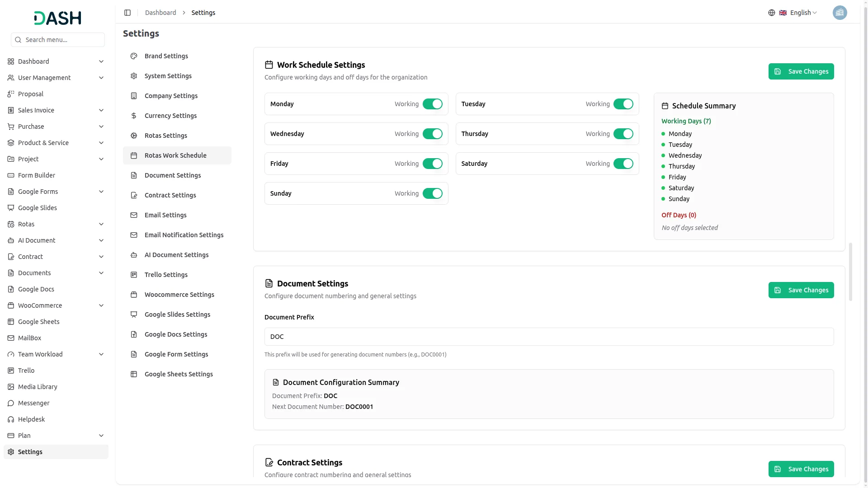Open Email Notification Settings section

(x=184, y=235)
